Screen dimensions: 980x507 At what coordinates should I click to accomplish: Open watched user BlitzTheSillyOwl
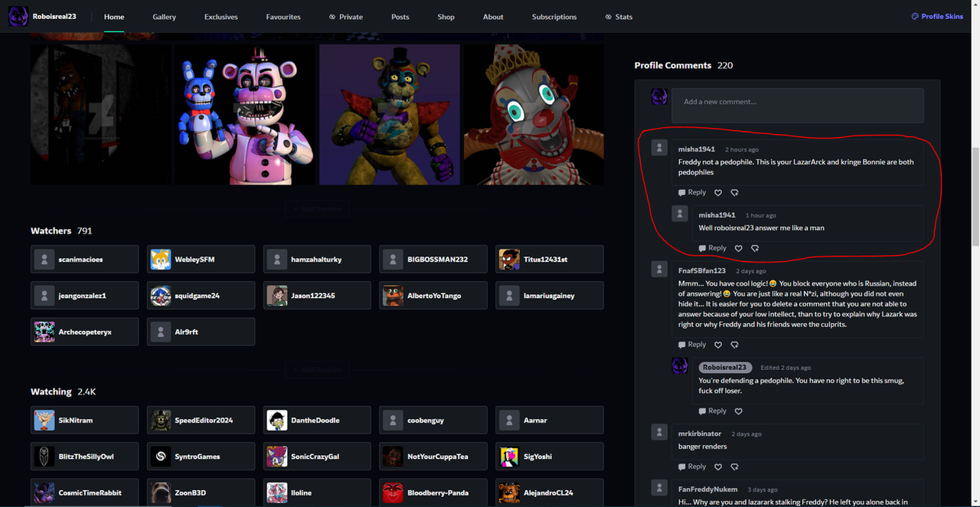pos(85,456)
